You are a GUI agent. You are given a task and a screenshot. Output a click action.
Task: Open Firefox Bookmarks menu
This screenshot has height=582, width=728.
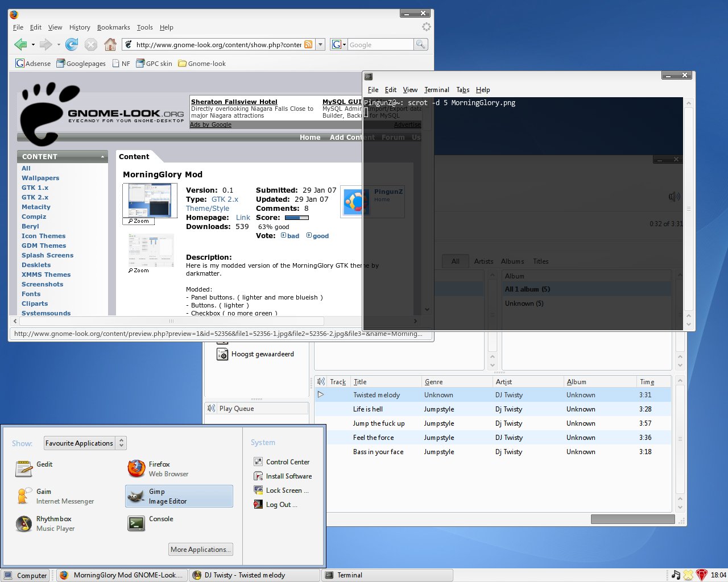point(113,27)
